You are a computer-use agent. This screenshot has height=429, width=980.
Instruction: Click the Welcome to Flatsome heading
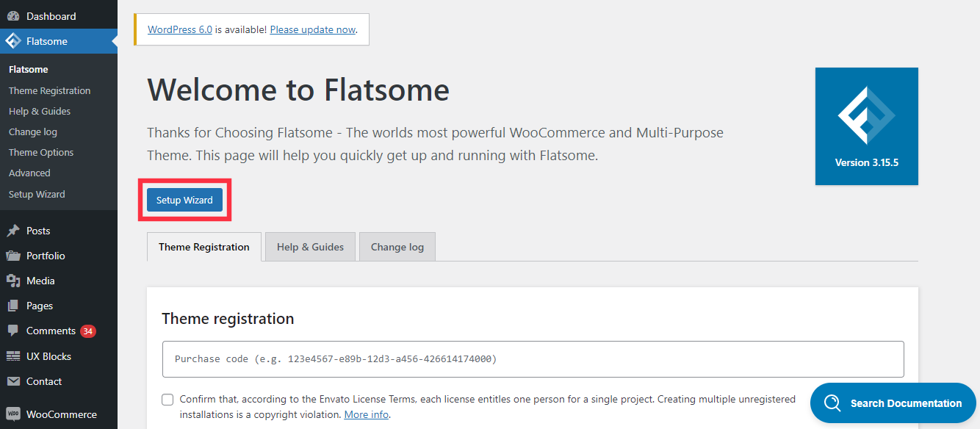point(298,90)
